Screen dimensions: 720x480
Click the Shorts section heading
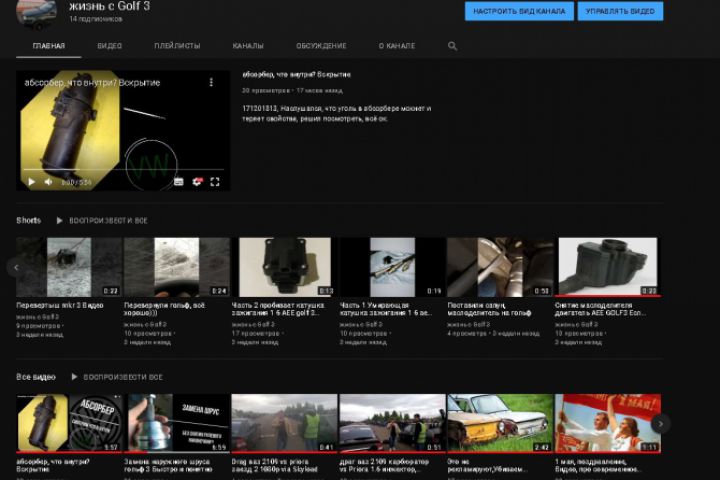click(x=28, y=220)
